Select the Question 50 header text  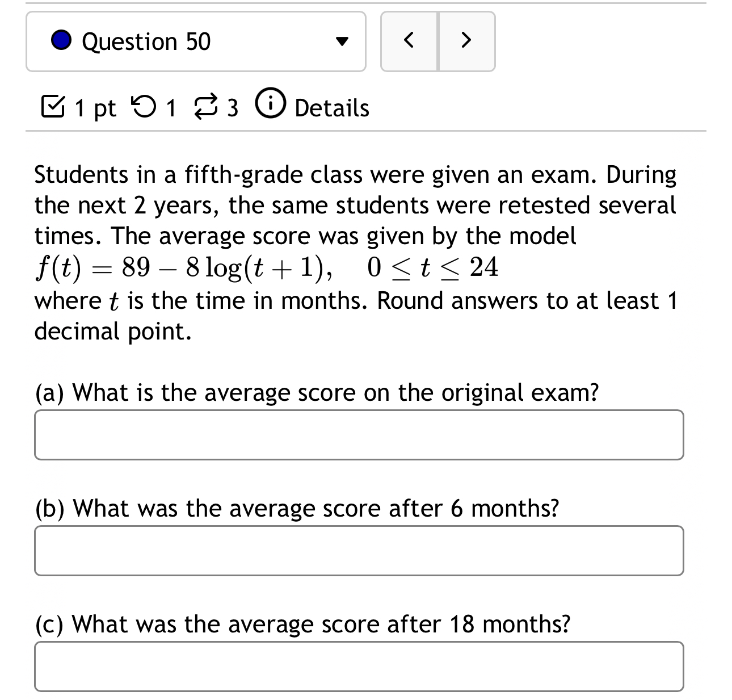pyautogui.click(x=146, y=40)
